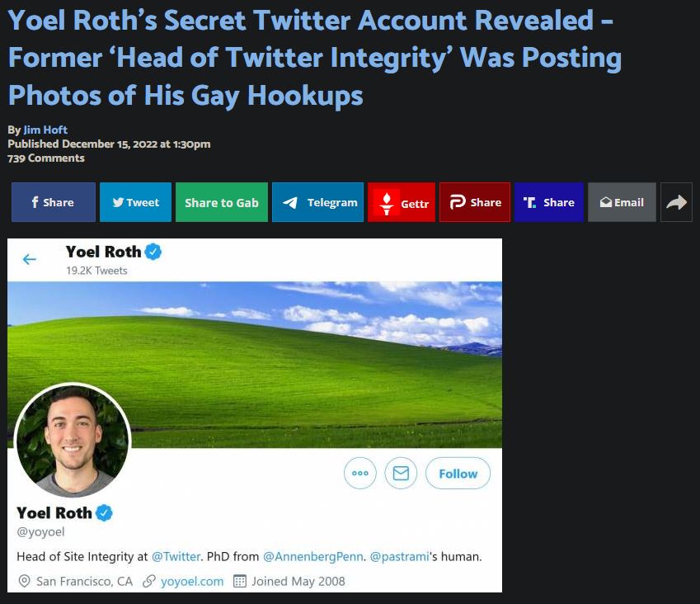Open the 739 Comments section

pos(46,158)
